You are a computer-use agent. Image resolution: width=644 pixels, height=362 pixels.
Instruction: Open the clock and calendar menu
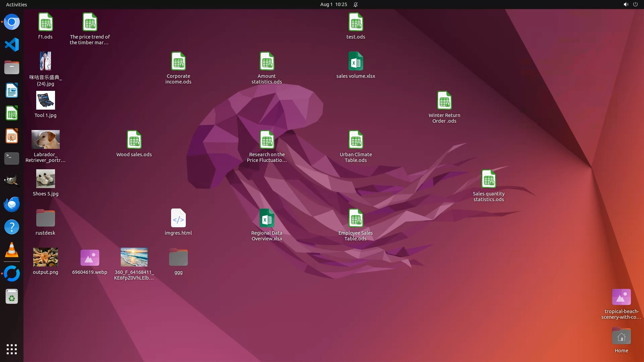pyautogui.click(x=333, y=4)
